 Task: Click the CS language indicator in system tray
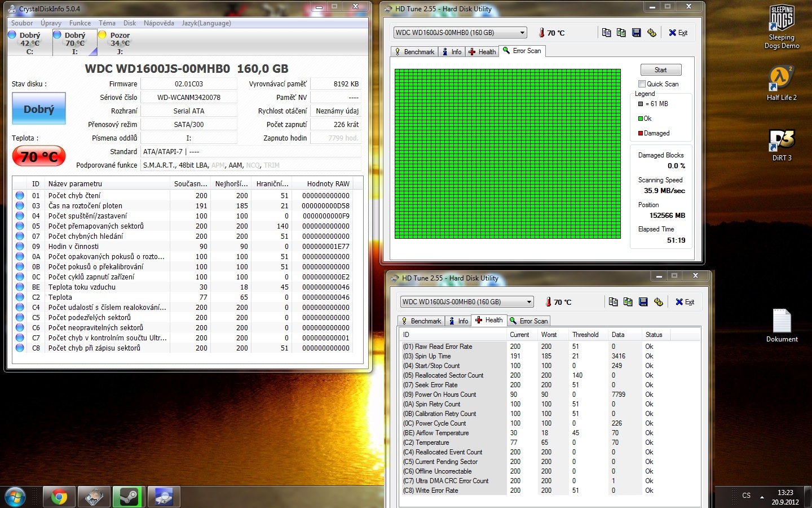(x=746, y=496)
